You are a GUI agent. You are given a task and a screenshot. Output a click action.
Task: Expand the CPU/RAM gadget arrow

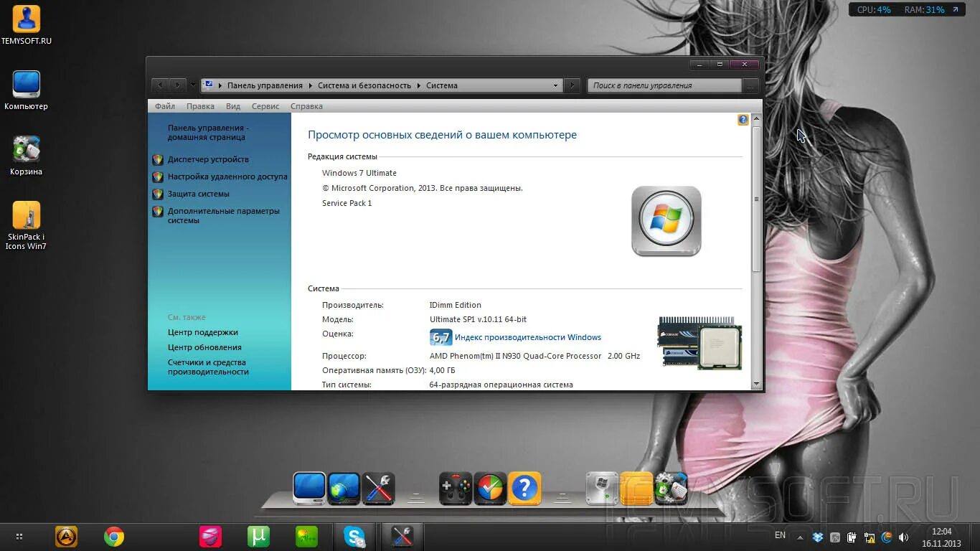956,10
